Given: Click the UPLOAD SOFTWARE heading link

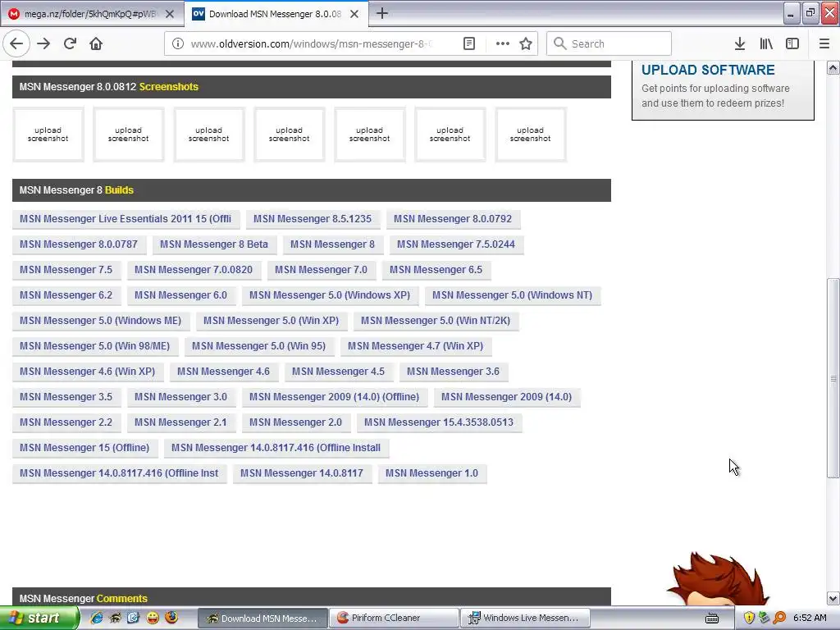Looking at the screenshot, I should [708, 70].
